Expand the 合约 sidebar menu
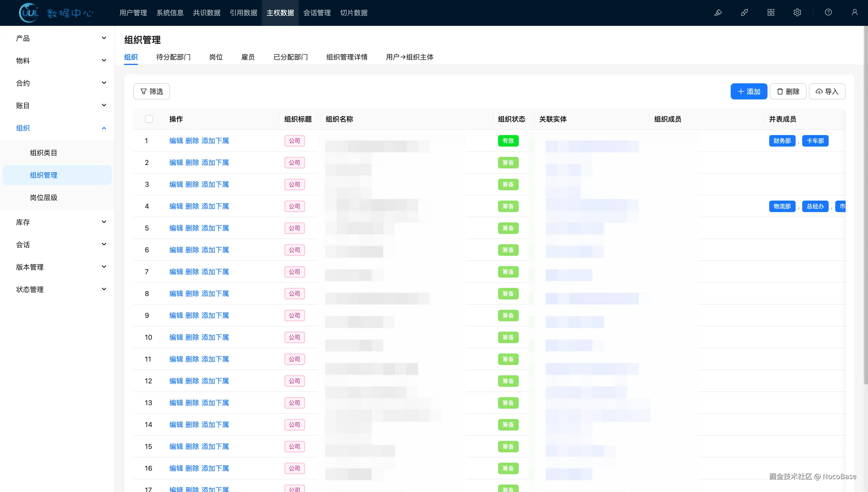 coord(57,83)
